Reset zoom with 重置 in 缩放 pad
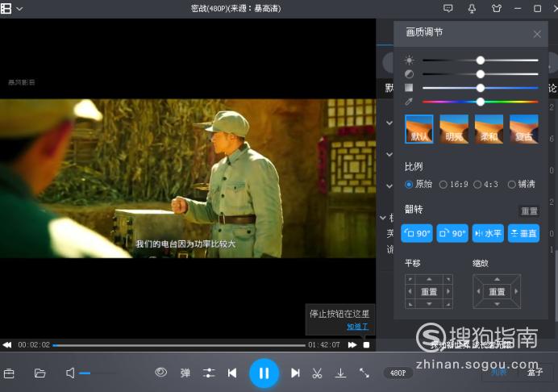The height and width of the screenshot is (392, 558). pos(497,292)
